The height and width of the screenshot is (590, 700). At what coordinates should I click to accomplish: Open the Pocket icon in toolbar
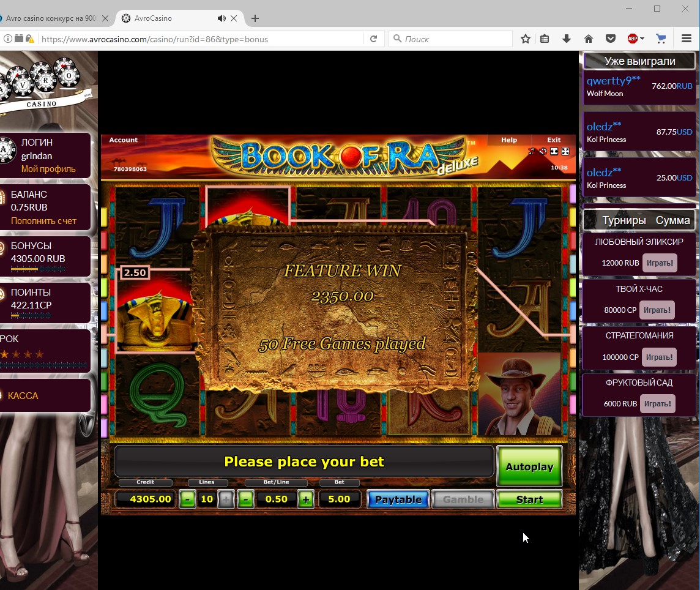(x=611, y=39)
